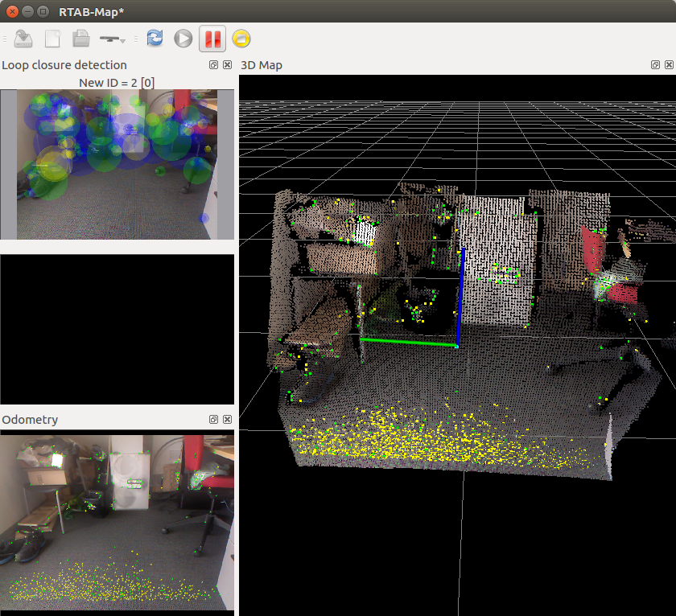Click the blue refresh arrows icon

(x=155, y=38)
